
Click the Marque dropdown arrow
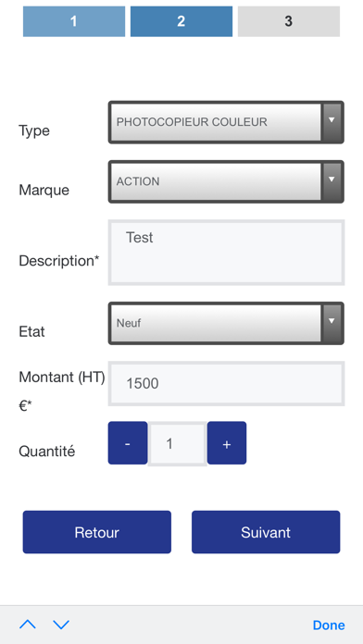[332, 181]
